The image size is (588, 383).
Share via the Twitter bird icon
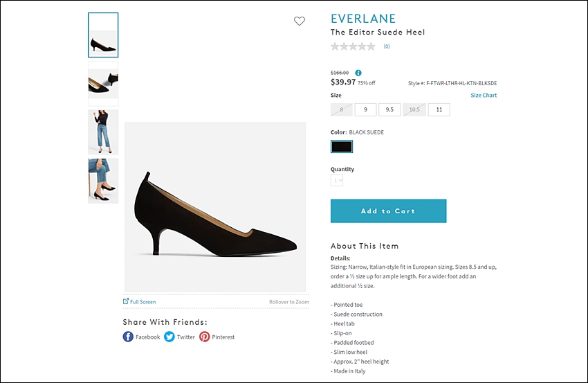tap(169, 337)
